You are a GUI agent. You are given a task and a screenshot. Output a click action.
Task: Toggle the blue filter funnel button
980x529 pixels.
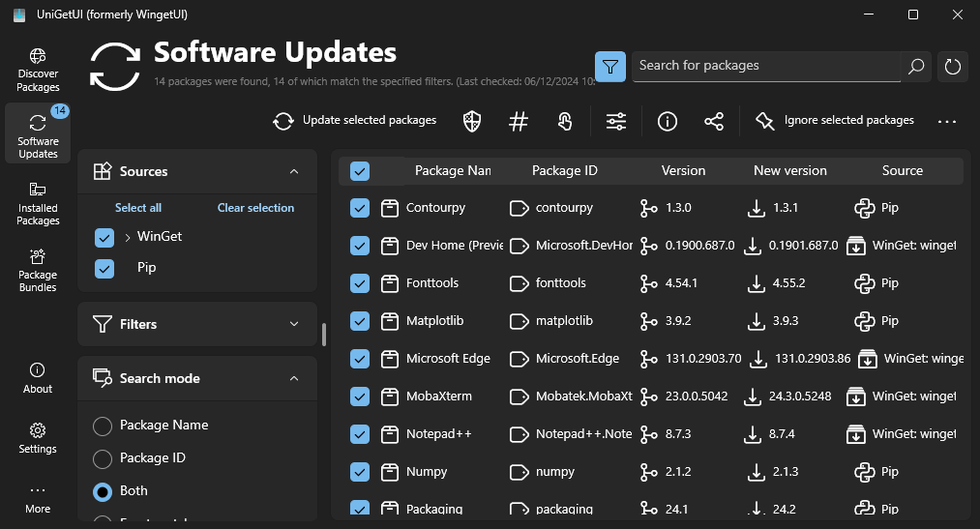pos(610,66)
